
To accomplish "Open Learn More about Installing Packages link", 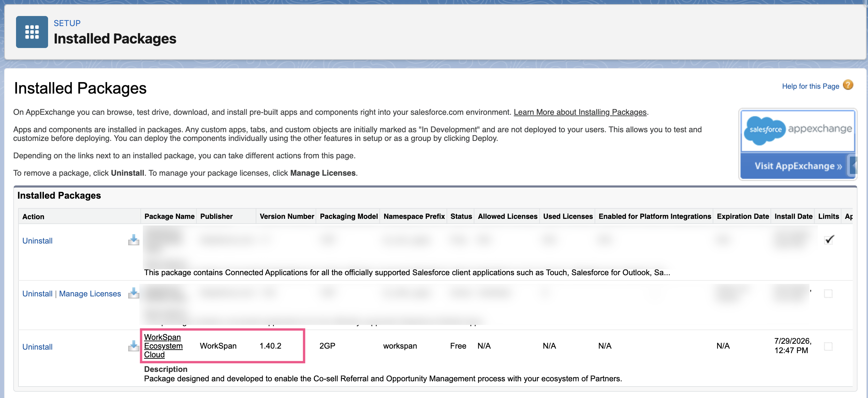I will pos(580,112).
